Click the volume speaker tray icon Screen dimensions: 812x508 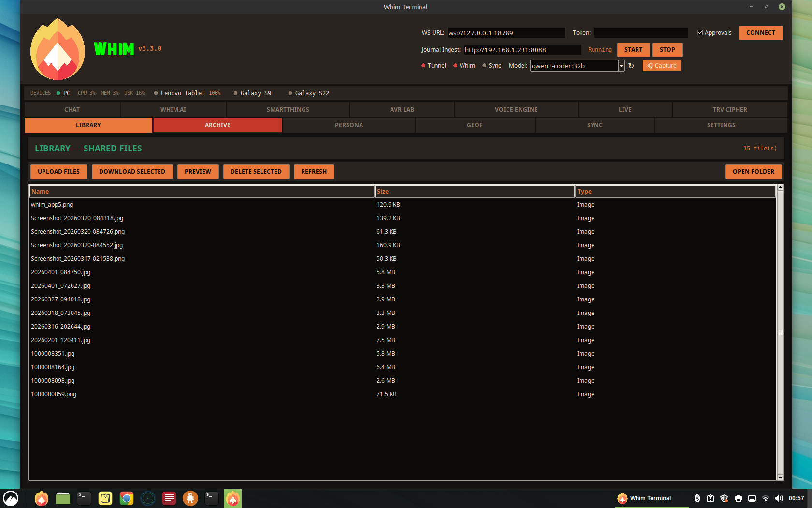(779, 498)
